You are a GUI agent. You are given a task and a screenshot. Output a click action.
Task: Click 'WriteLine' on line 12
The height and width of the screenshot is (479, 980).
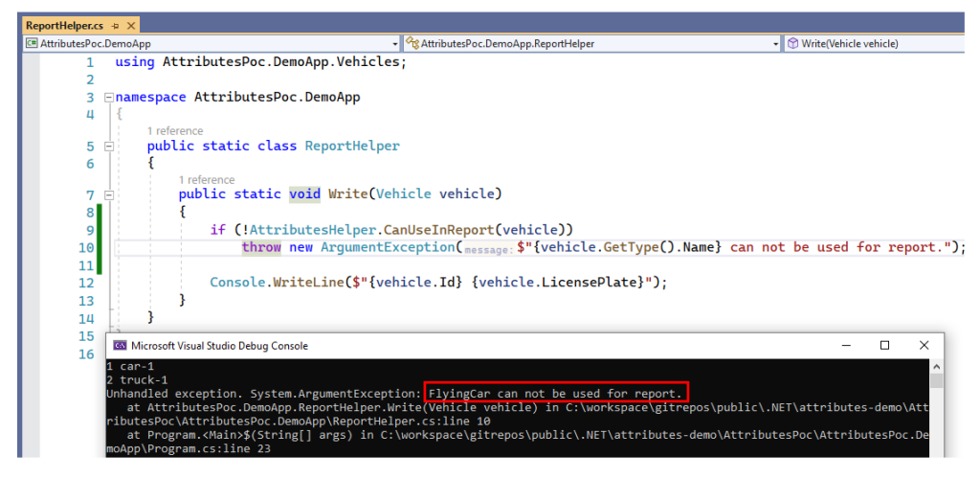pos(309,282)
